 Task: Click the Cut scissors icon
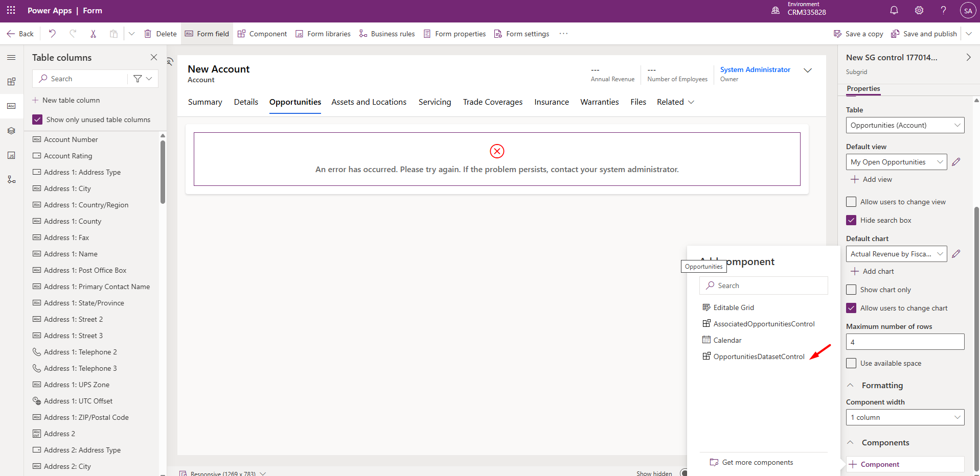[93, 34]
